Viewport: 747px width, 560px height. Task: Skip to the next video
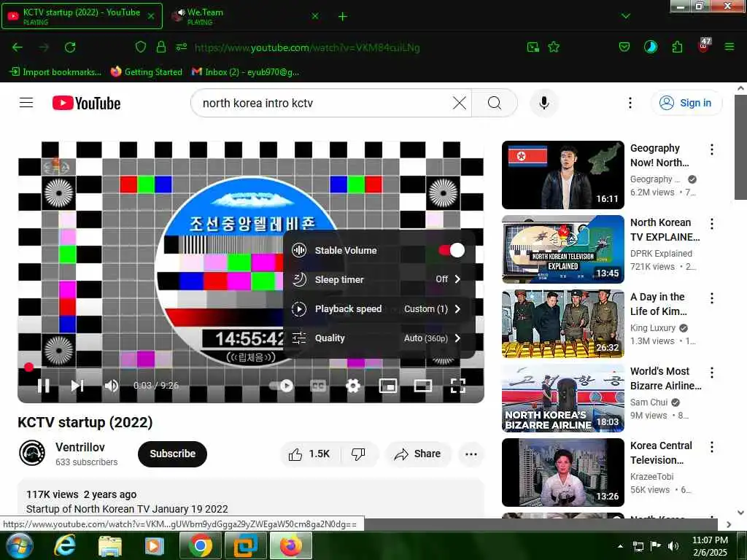(77, 386)
